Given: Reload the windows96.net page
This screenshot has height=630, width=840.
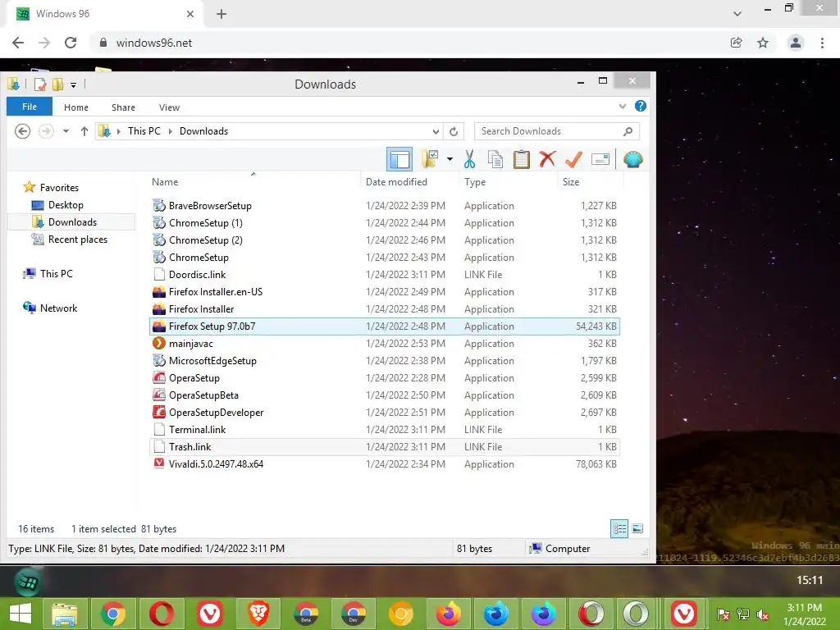Looking at the screenshot, I should coord(71,43).
